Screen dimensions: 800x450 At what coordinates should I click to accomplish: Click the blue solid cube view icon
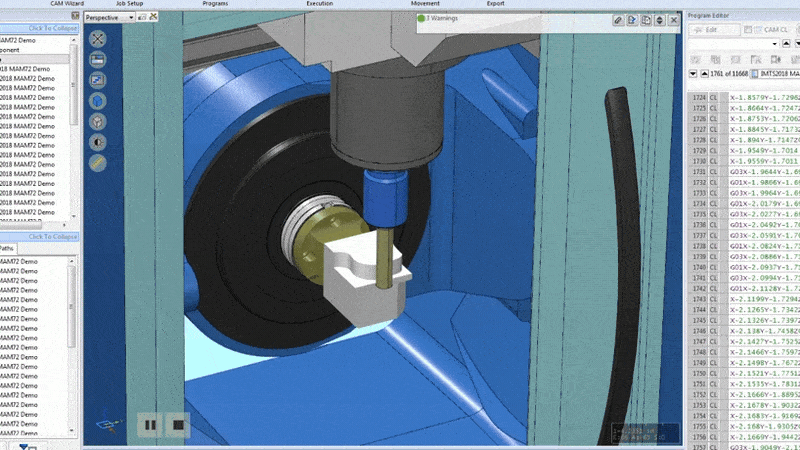(x=98, y=101)
